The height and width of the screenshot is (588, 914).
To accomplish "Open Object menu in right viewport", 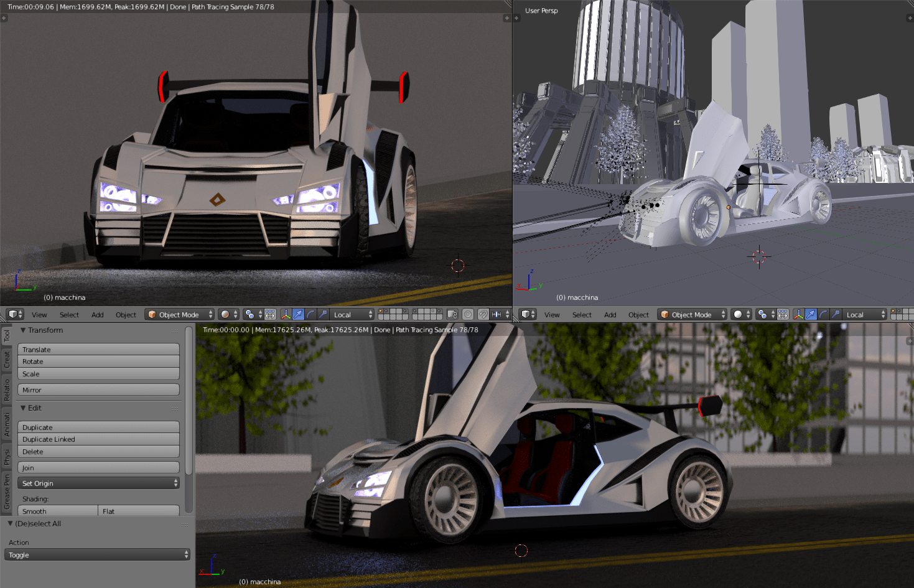I will pyautogui.click(x=638, y=315).
